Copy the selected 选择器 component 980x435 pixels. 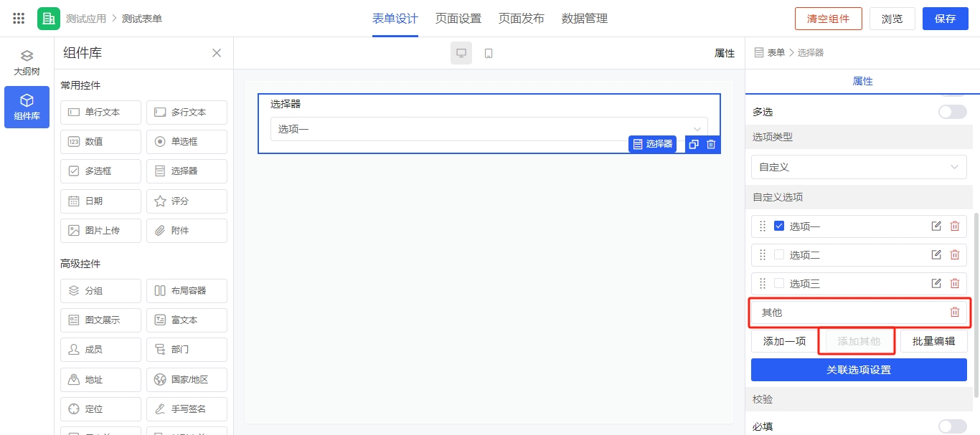(694, 144)
